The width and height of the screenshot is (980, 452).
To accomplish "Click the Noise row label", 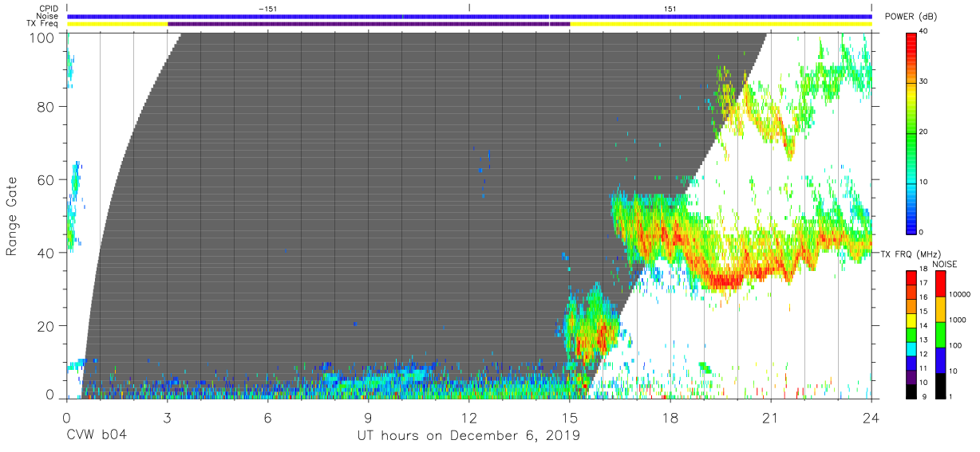I will pos(48,16).
